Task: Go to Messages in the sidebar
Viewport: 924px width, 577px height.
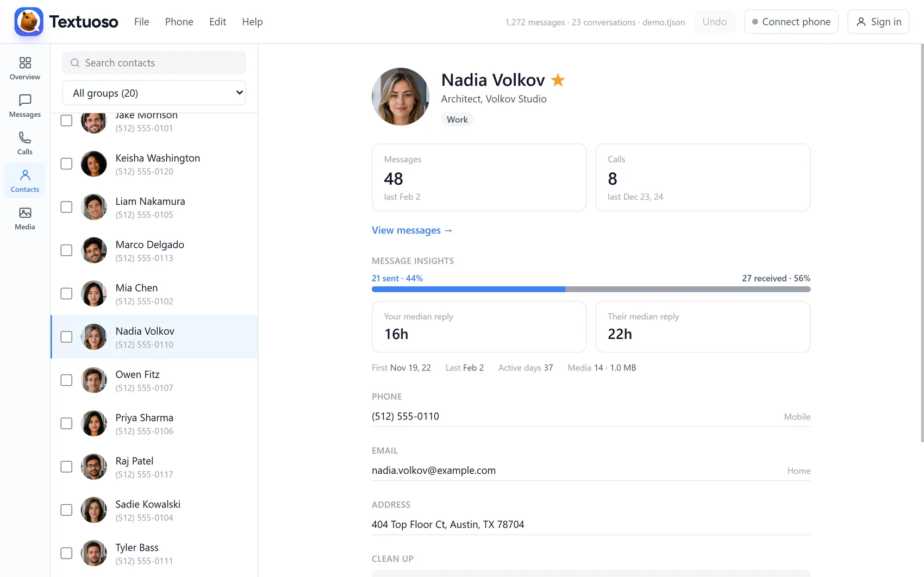Action: tap(25, 106)
